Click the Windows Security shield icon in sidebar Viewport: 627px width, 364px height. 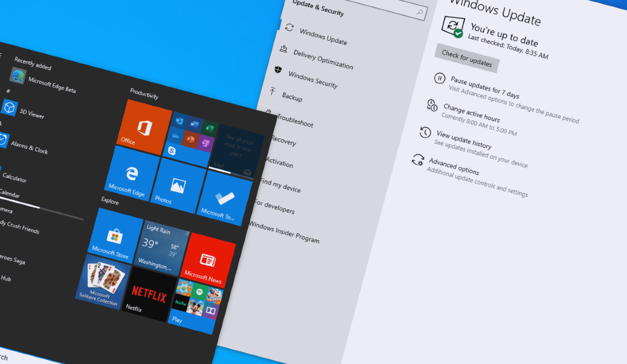point(278,71)
